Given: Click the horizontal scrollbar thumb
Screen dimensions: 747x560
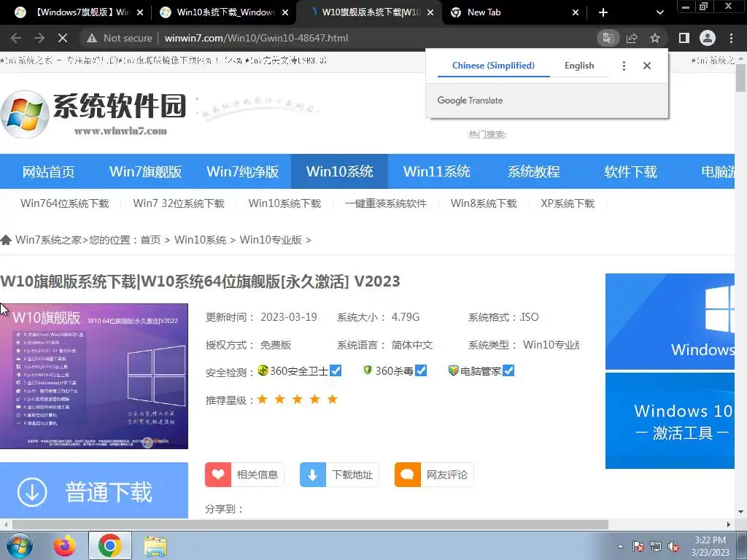Looking at the screenshot, I should [x=309, y=525].
